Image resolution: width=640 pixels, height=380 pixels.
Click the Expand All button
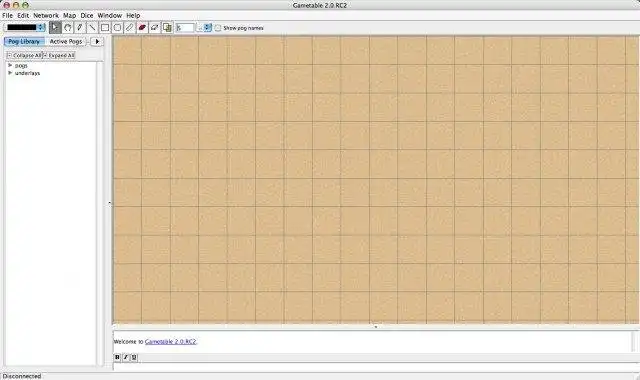[x=59, y=55]
